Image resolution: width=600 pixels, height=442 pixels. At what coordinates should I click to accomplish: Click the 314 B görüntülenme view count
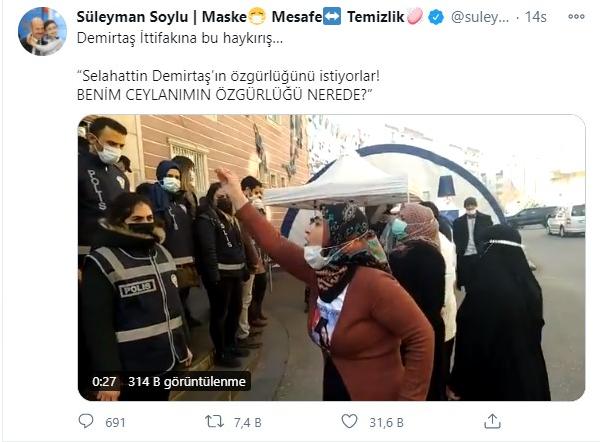(x=187, y=381)
